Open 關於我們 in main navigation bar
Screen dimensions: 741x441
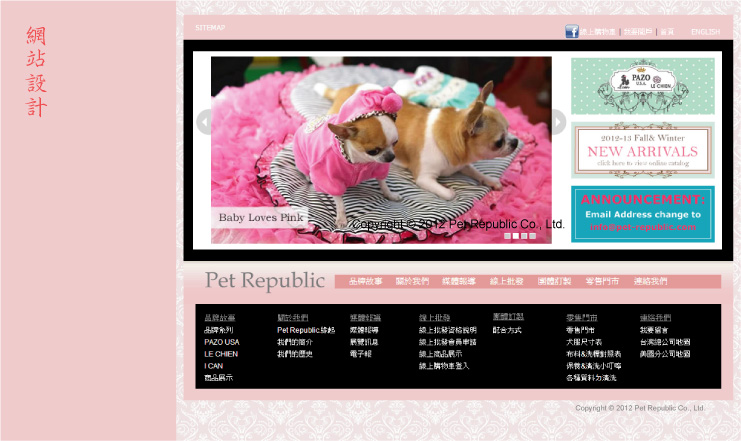(x=412, y=281)
